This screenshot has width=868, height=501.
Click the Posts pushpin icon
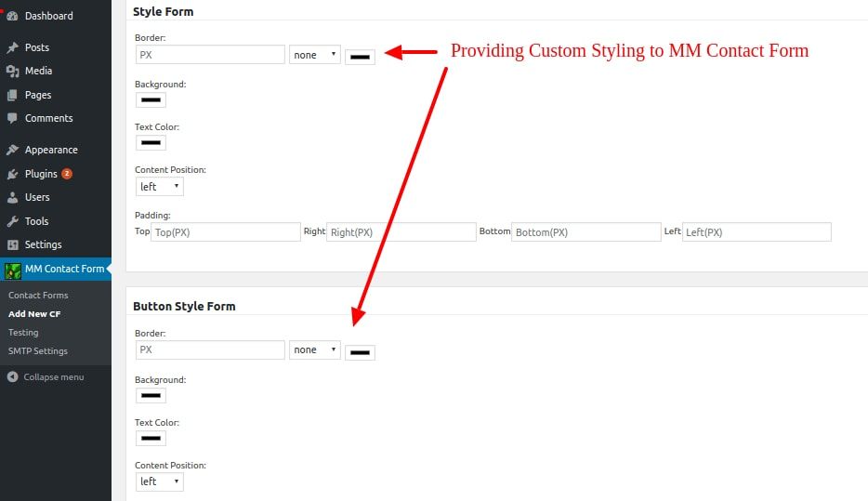[12, 47]
